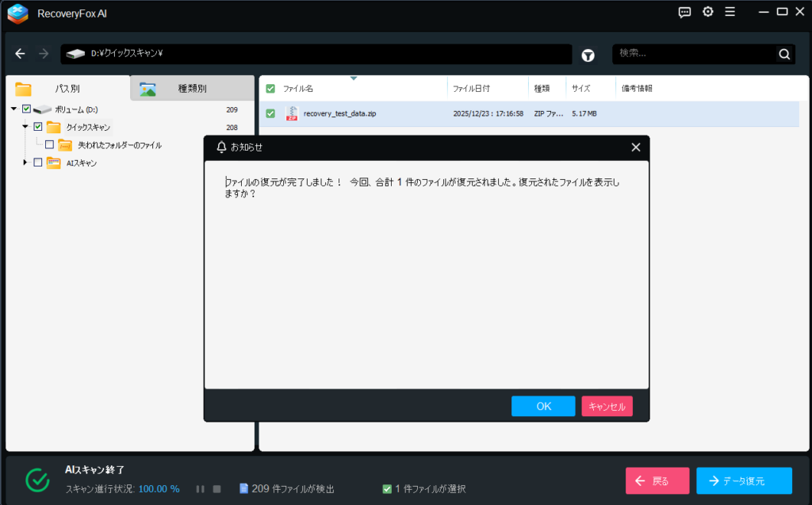Toggle the select-all checkbox in file header
The image size is (812, 505).
click(270, 89)
